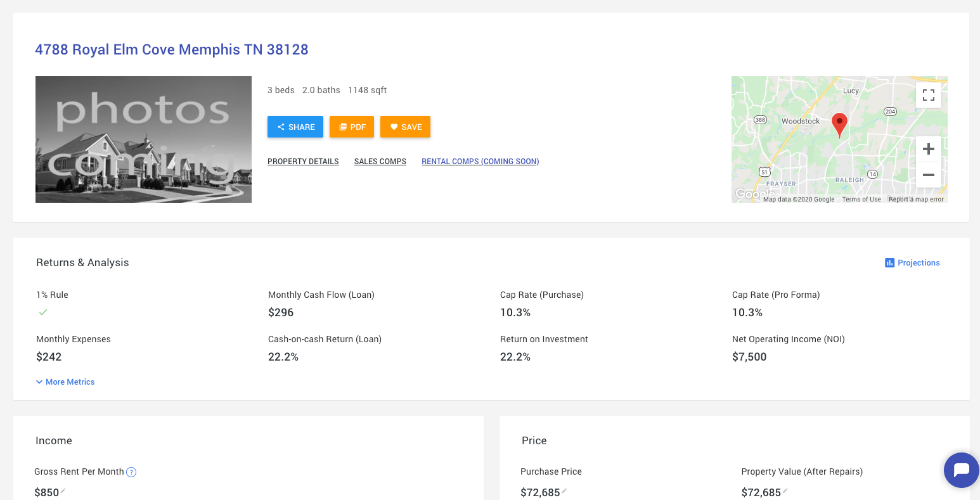Select the Return on Investment 22.2% value
980x500 pixels.
coord(515,357)
